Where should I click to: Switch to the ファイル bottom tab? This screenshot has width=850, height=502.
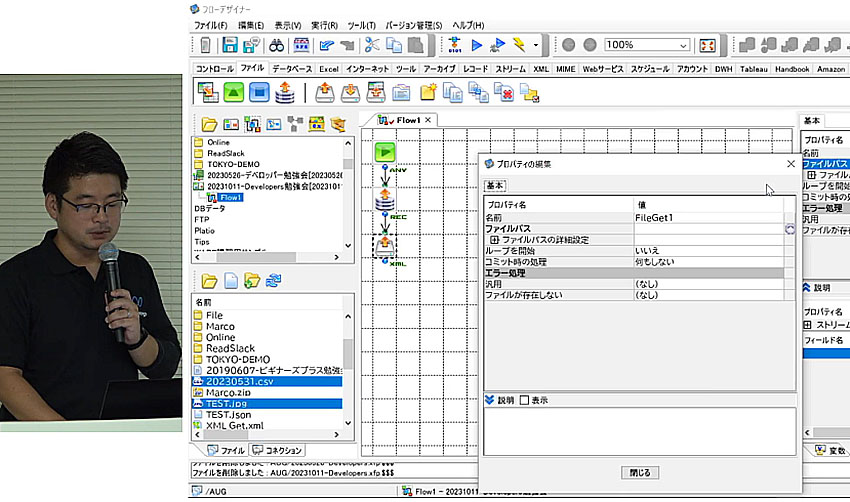226,450
